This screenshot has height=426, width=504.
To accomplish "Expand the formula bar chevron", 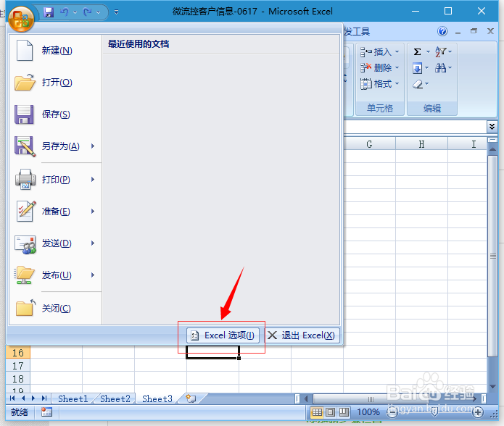I will click(x=492, y=127).
